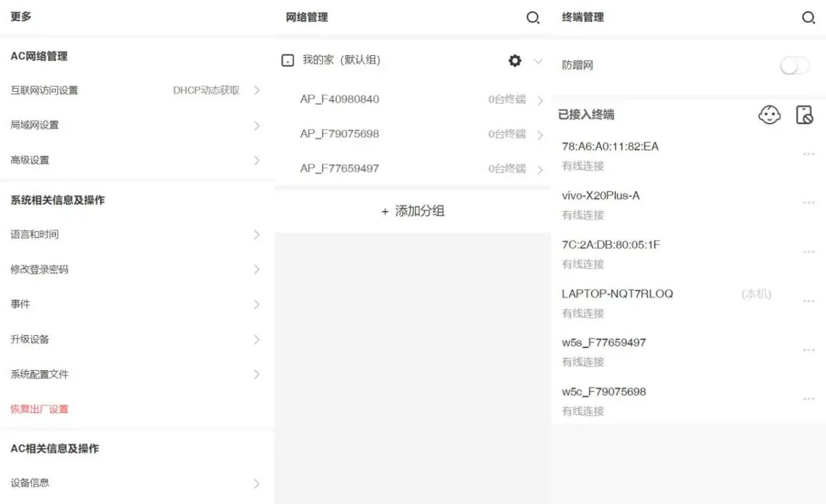Click the 我的家 (默认组) group name
The height and width of the screenshot is (504, 826).
[x=341, y=60]
